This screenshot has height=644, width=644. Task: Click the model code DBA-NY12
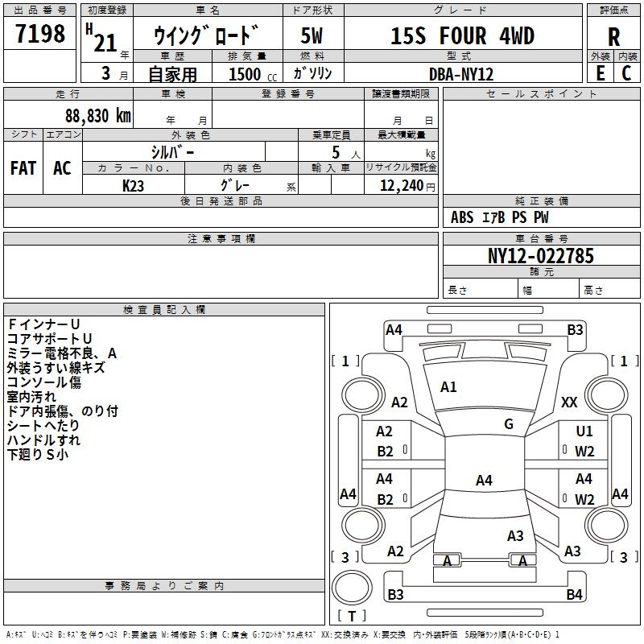461,74
